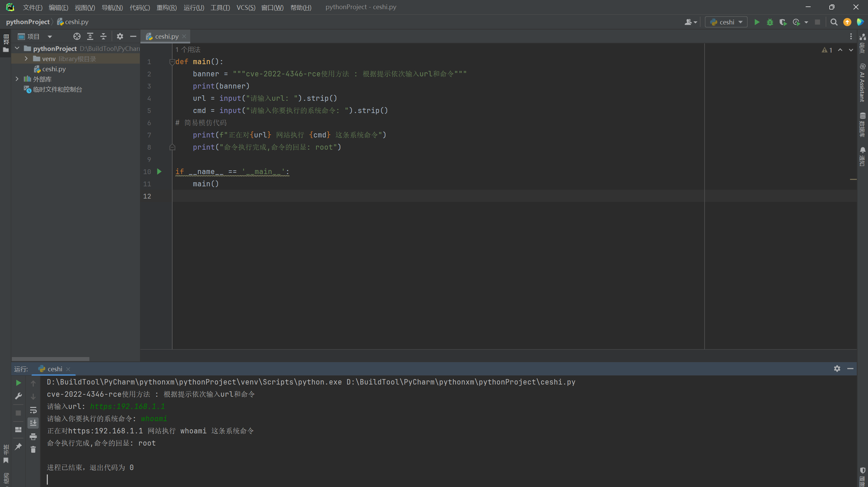Viewport: 868px width, 487px height.
Task: Go to previous highlighted error arrow
Action: [x=840, y=50]
